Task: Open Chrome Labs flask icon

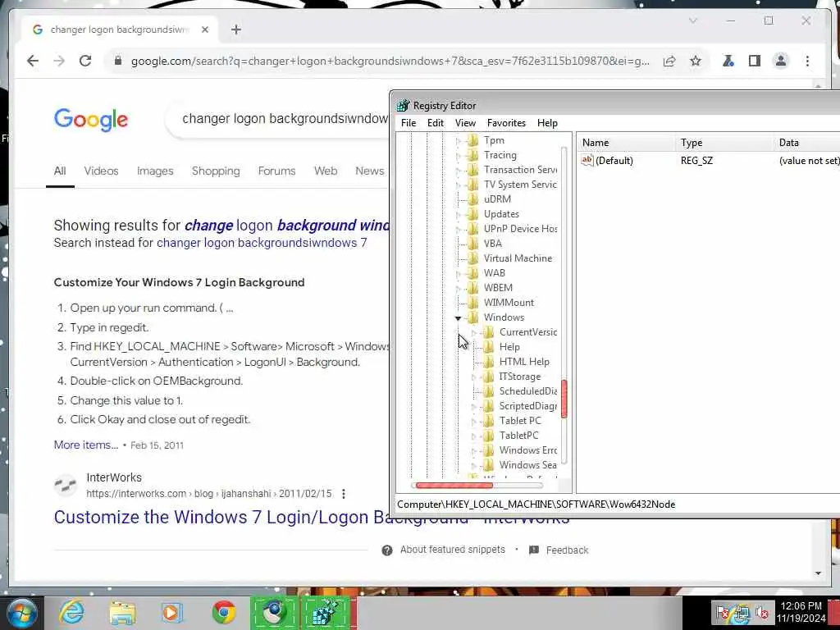Action: click(x=728, y=61)
